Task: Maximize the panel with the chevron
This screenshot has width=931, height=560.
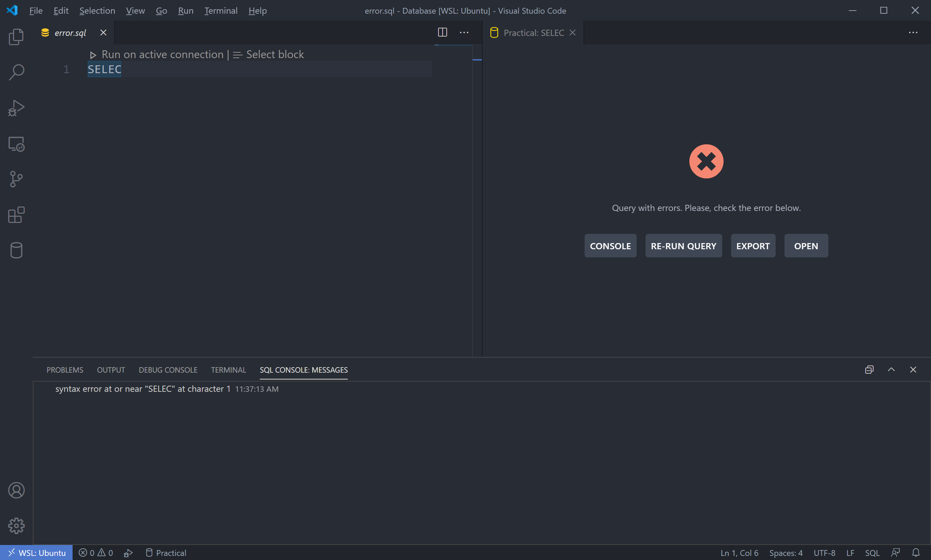Action: tap(891, 370)
